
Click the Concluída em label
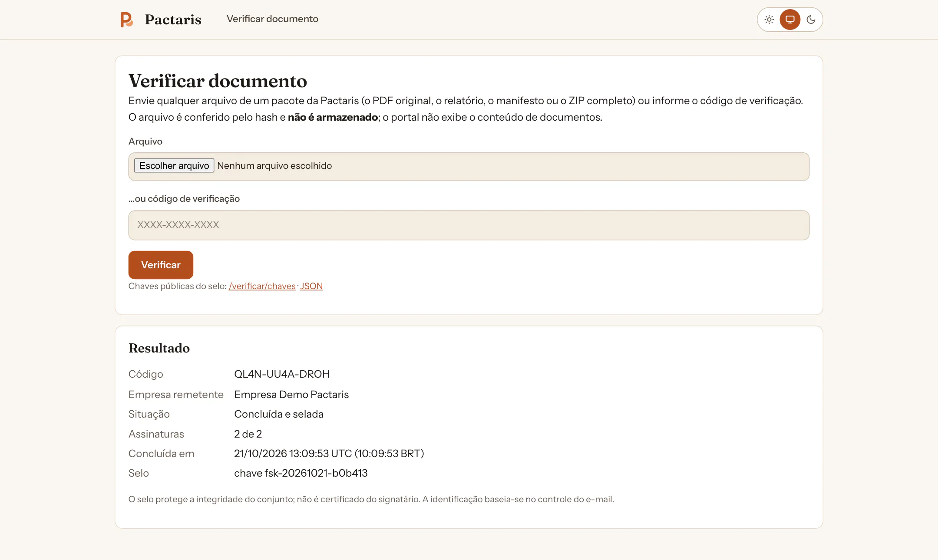click(161, 454)
